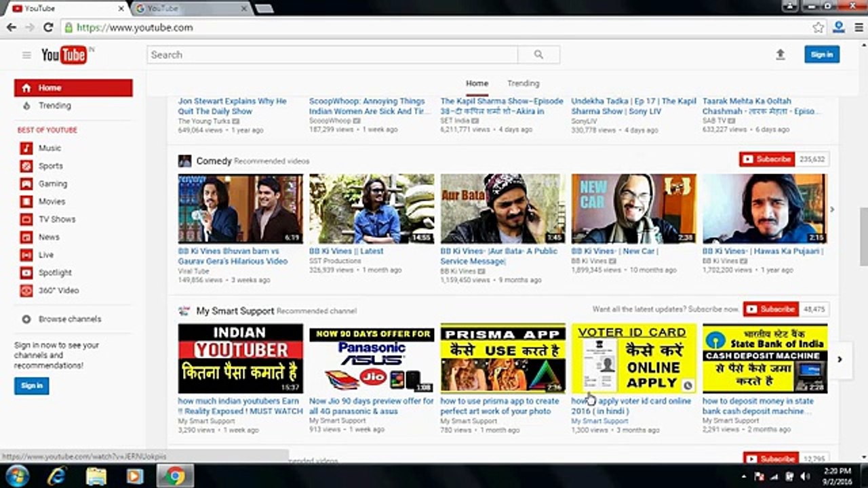Viewport: 868px width, 488px height.
Task: Open the Movies category icon in sidebar
Action: tap(26, 201)
